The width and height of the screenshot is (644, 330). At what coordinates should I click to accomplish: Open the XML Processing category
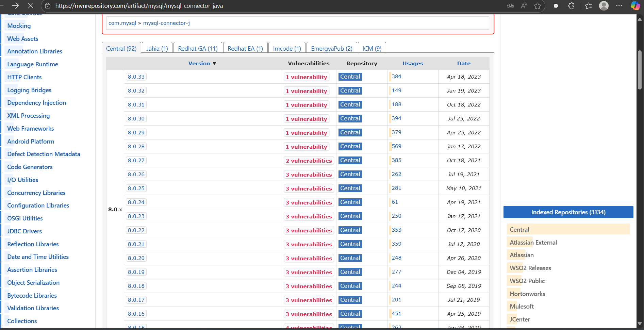(x=29, y=116)
